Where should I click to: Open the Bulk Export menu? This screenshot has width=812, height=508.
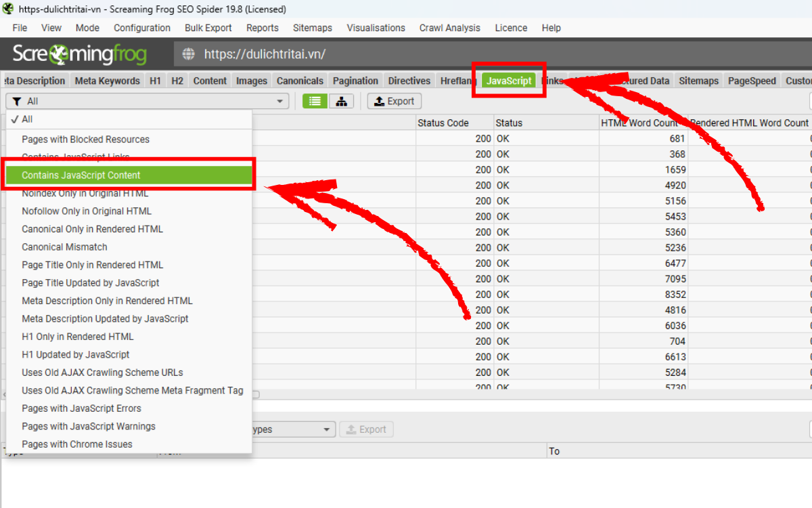[x=208, y=28]
